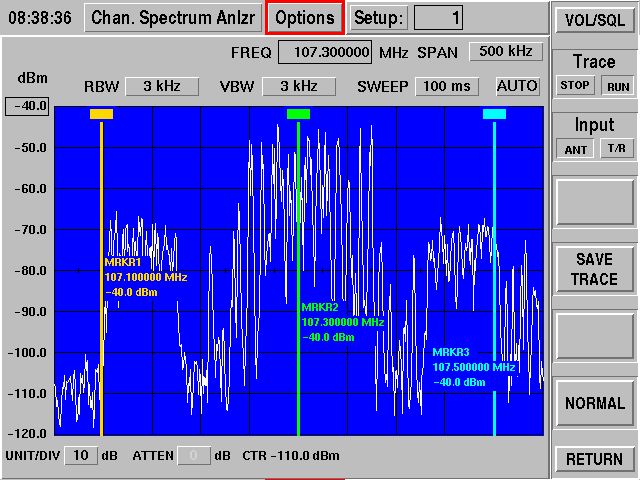The height and width of the screenshot is (480, 640).
Task: Change UNIT/DIV 10 dB value
Action: coord(81,455)
